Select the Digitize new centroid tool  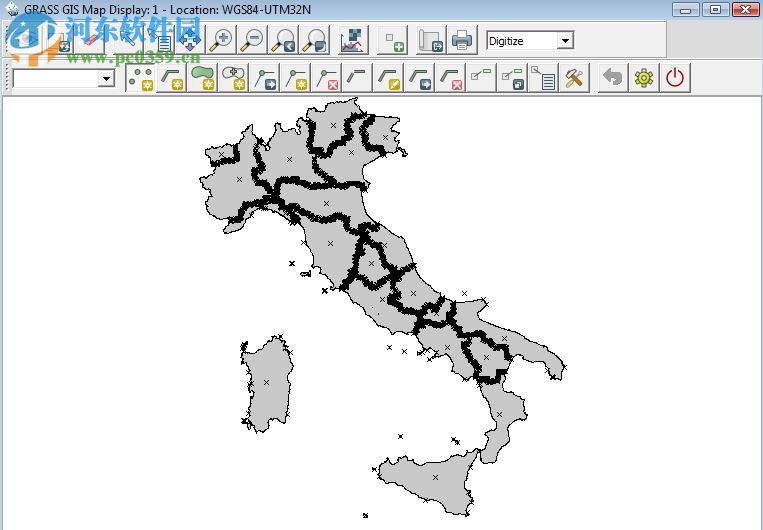(x=234, y=78)
